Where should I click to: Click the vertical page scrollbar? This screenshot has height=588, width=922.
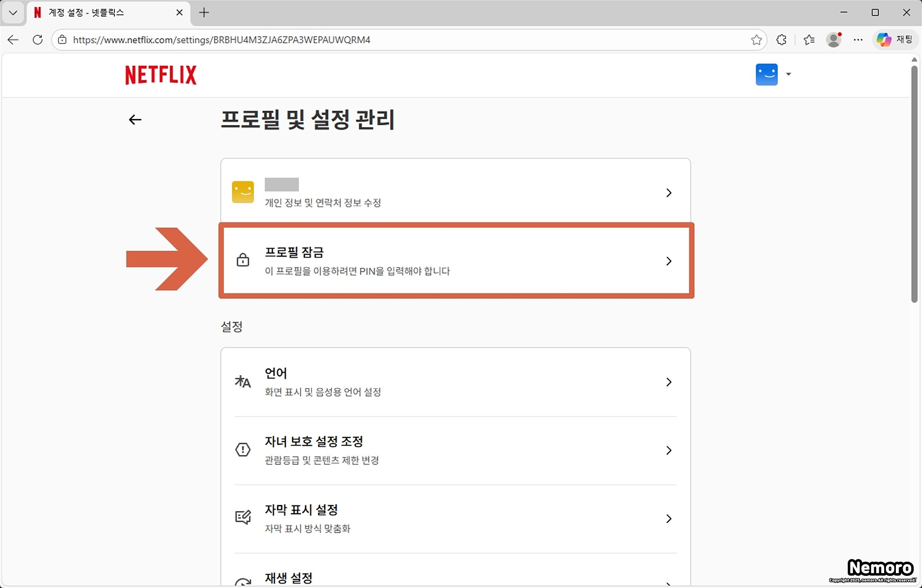(x=914, y=185)
